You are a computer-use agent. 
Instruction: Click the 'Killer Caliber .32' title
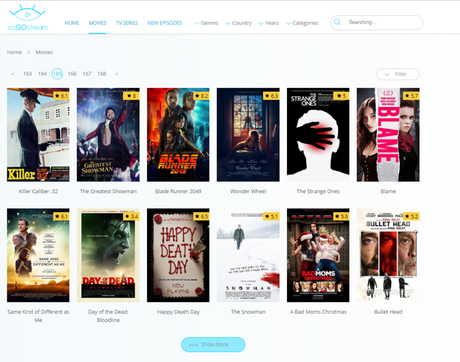click(x=38, y=191)
